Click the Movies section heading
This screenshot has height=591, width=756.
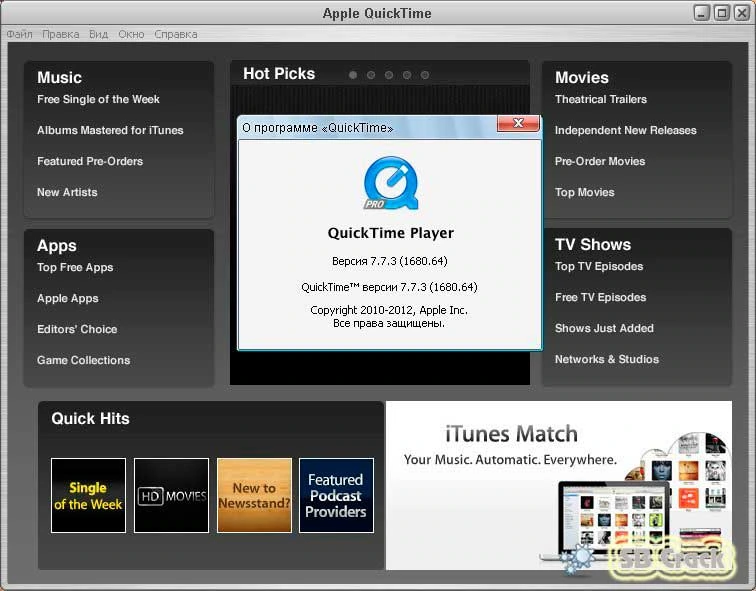[x=581, y=77]
